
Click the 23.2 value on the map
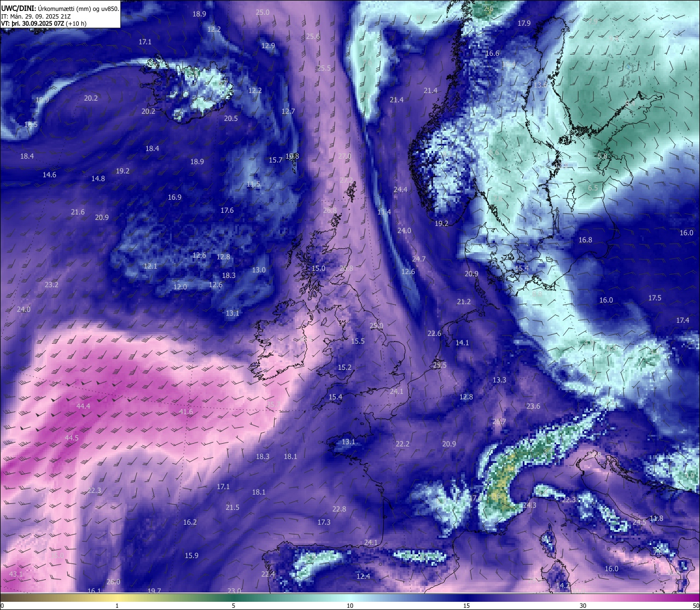51,284
